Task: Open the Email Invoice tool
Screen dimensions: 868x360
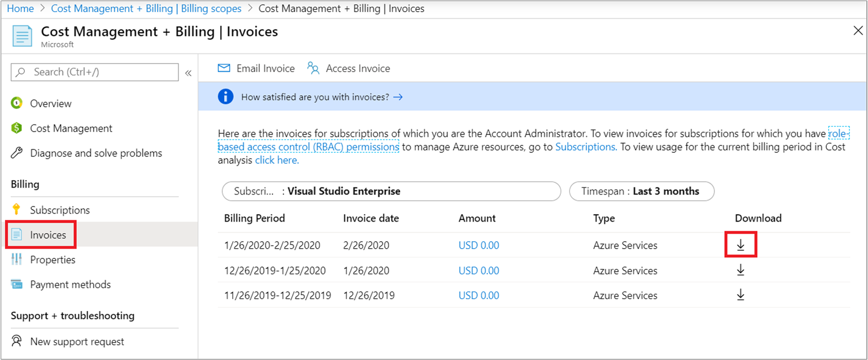Action: (x=255, y=68)
